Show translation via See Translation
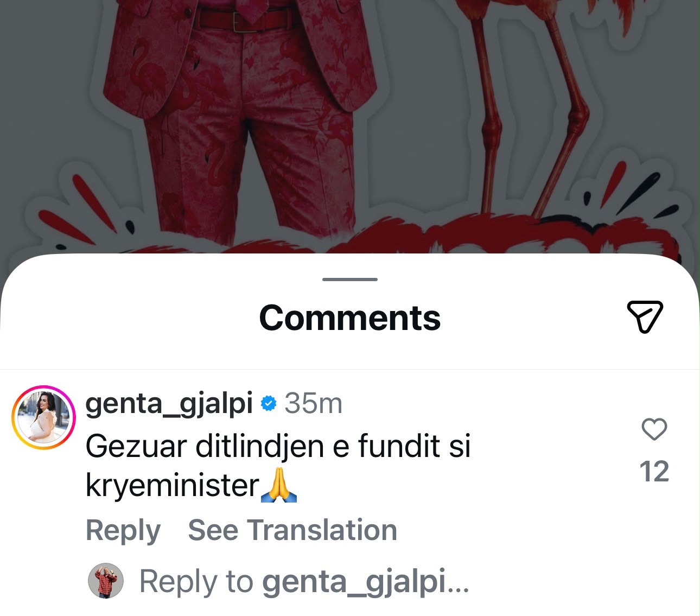 click(x=292, y=530)
